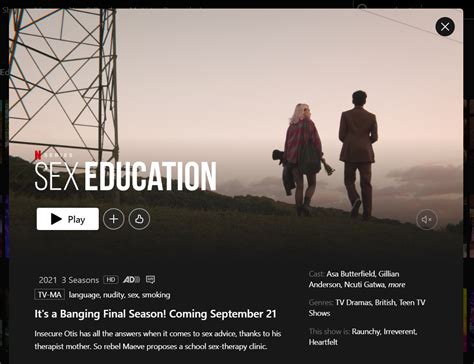474x364 pixels.
Task: Select the Raunchy mood tag
Action: [x=366, y=332]
